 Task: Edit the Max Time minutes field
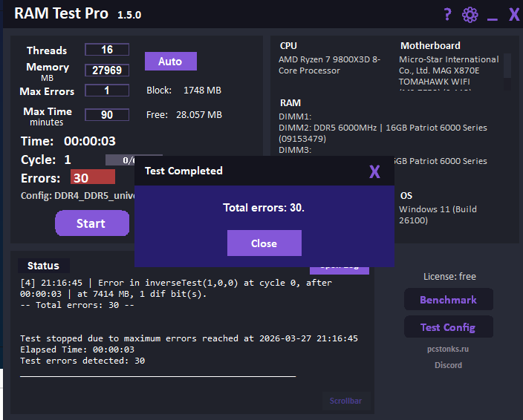click(107, 115)
